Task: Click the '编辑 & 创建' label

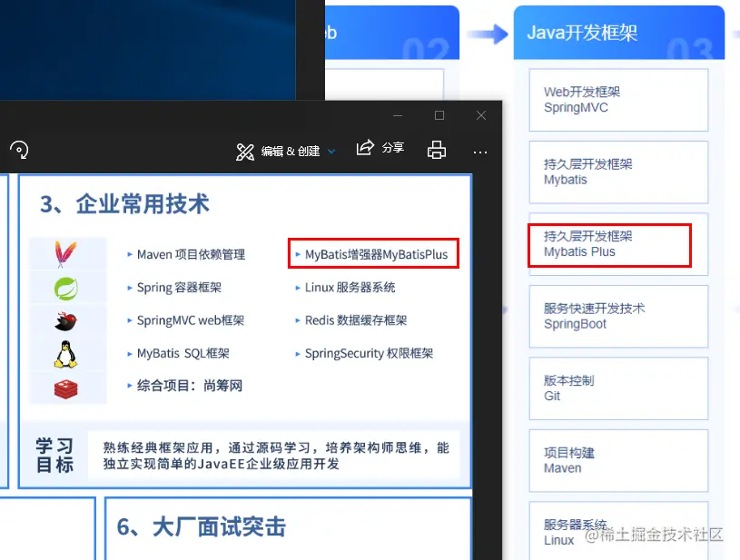Action: 291,152
